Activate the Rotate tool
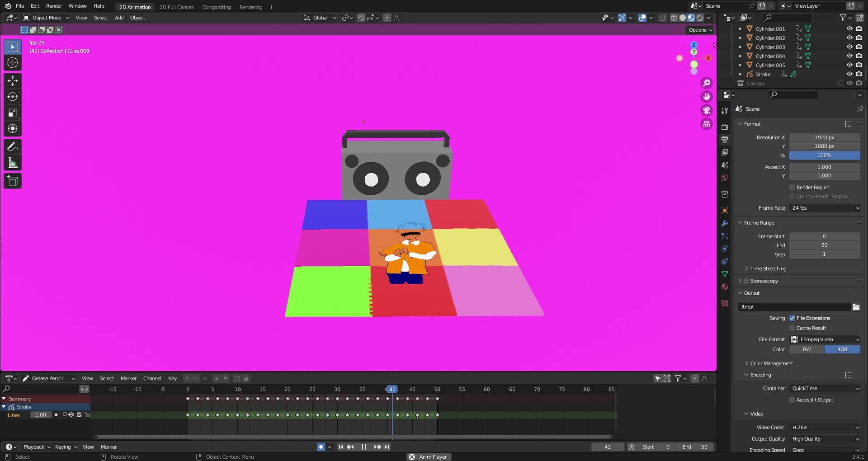This screenshot has width=868, height=461. (12, 96)
